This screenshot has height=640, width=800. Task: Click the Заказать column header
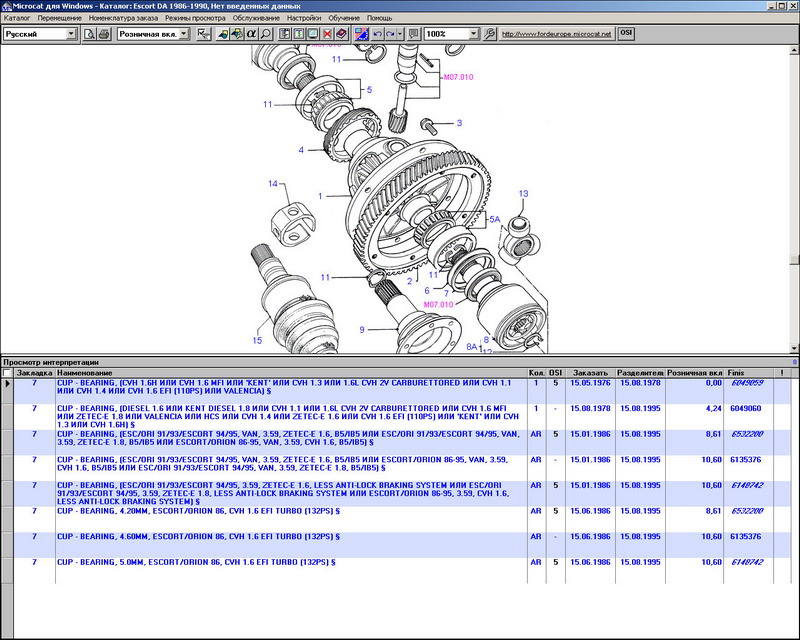tap(590, 373)
